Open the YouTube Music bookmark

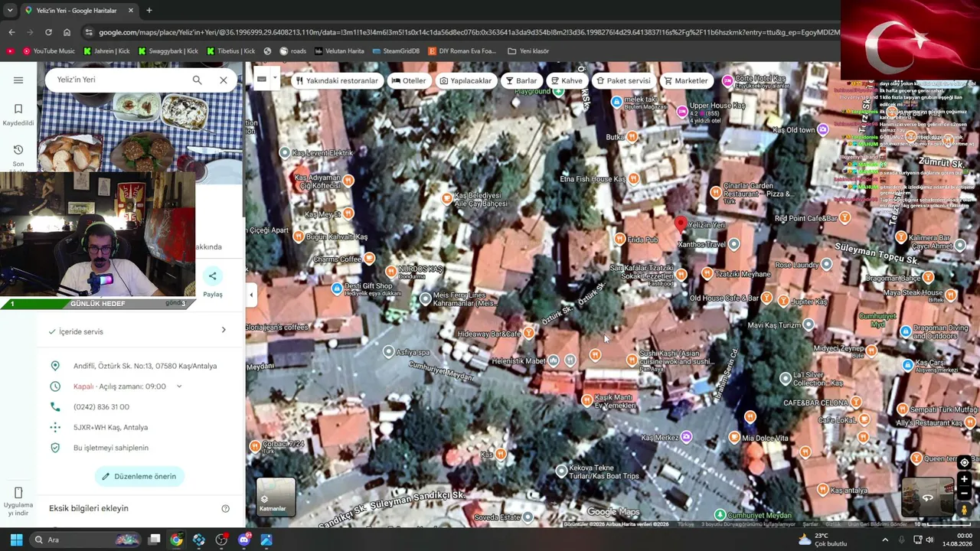[49, 51]
